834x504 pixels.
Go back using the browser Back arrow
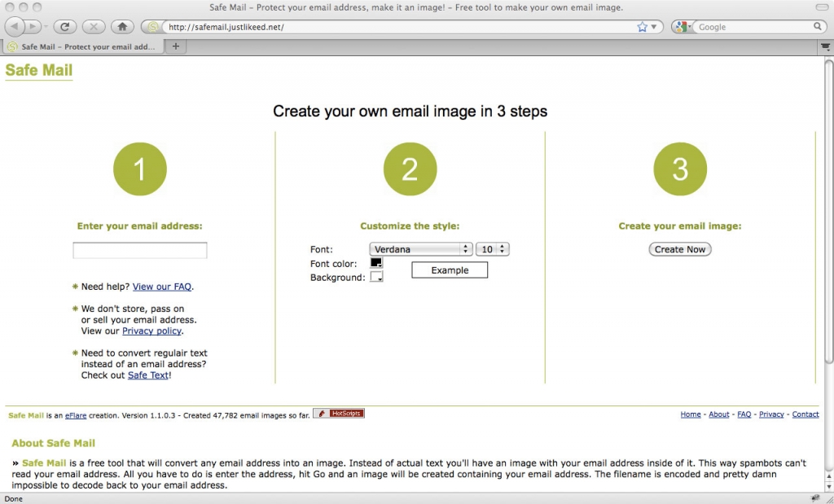(x=15, y=27)
